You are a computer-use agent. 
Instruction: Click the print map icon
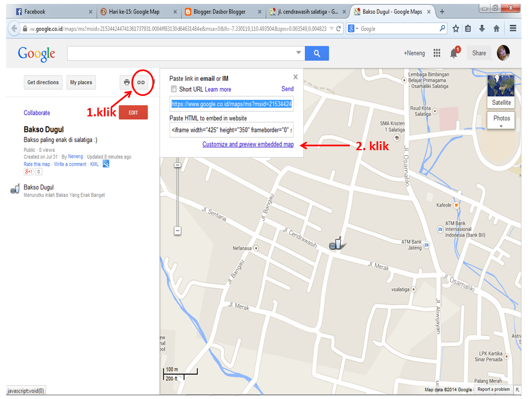pos(126,83)
